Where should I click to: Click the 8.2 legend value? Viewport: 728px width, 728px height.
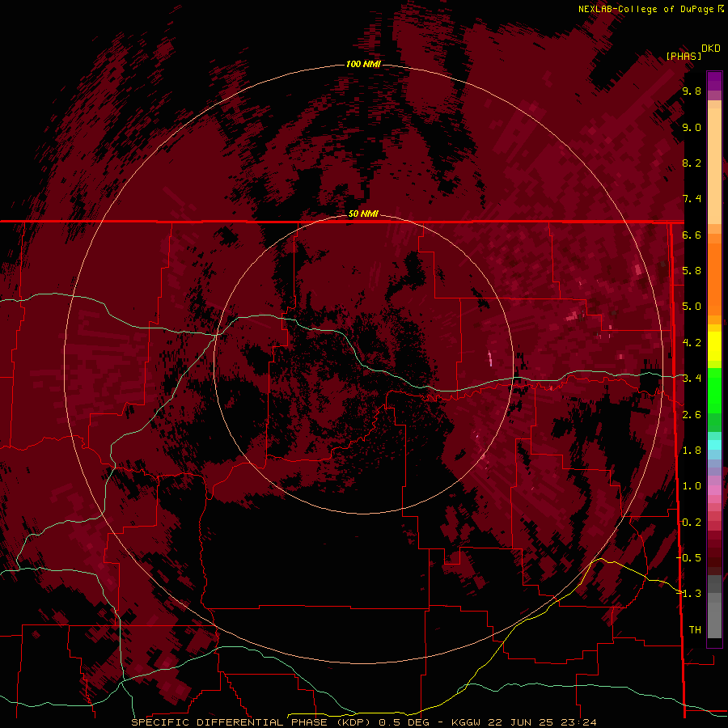point(692,163)
